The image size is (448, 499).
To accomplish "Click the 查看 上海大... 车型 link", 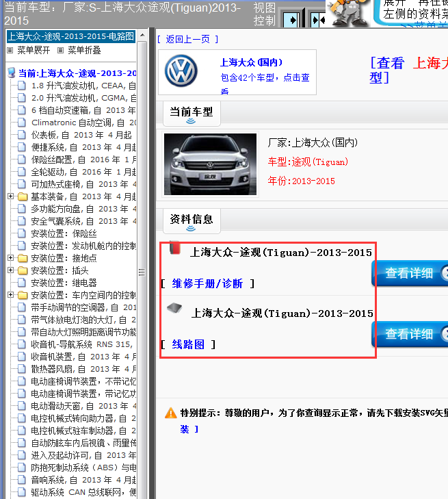I will click(x=408, y=71).
